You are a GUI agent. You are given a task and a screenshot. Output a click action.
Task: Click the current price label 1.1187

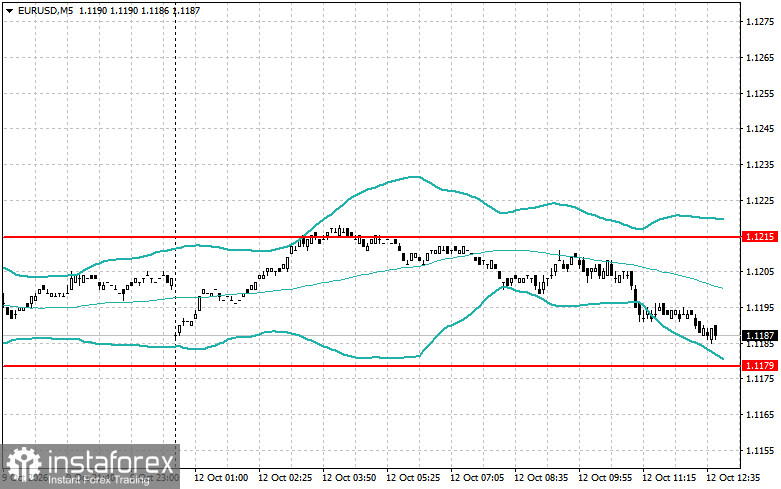coord(760,336)
